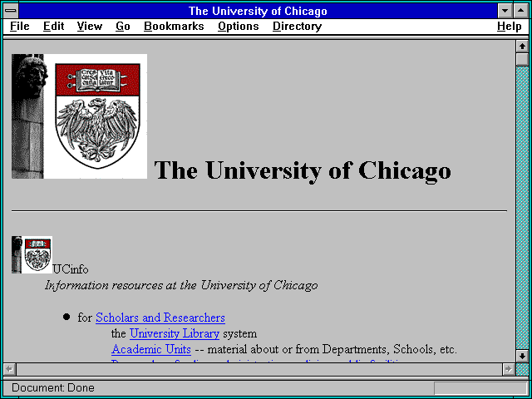
Task: Click the small UCinfo crest image
Action: [x=32, y=255]
